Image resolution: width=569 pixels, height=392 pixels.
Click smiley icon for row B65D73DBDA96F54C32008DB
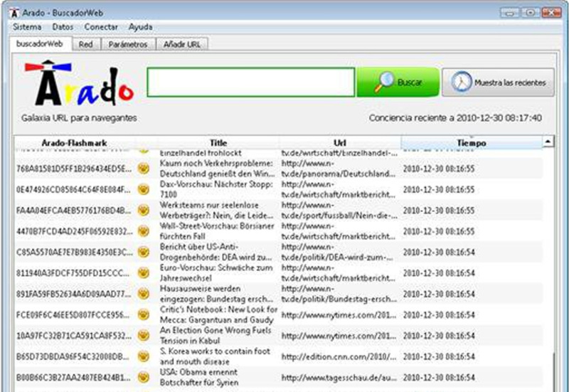(x=144, y=356)
